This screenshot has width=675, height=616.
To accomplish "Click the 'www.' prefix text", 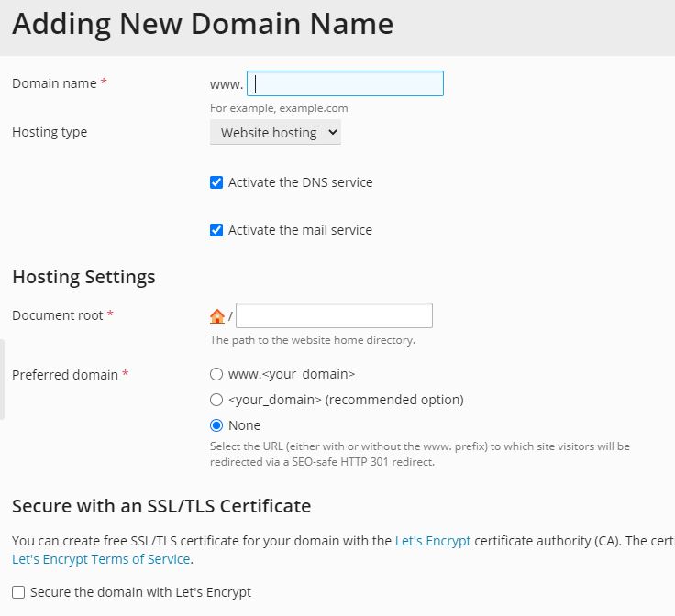I will point(227,84).
